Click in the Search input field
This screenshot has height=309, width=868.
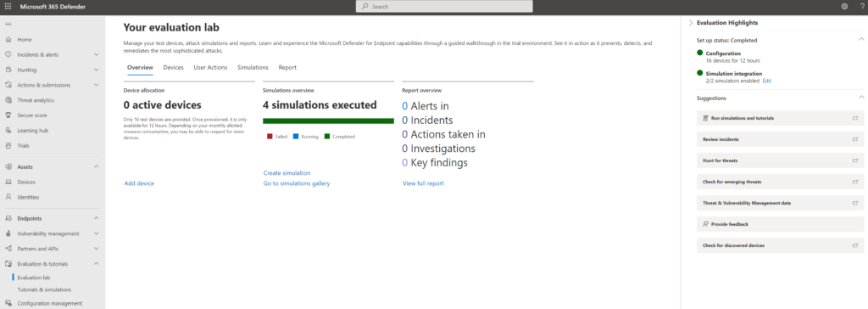[x=444, y=7]
